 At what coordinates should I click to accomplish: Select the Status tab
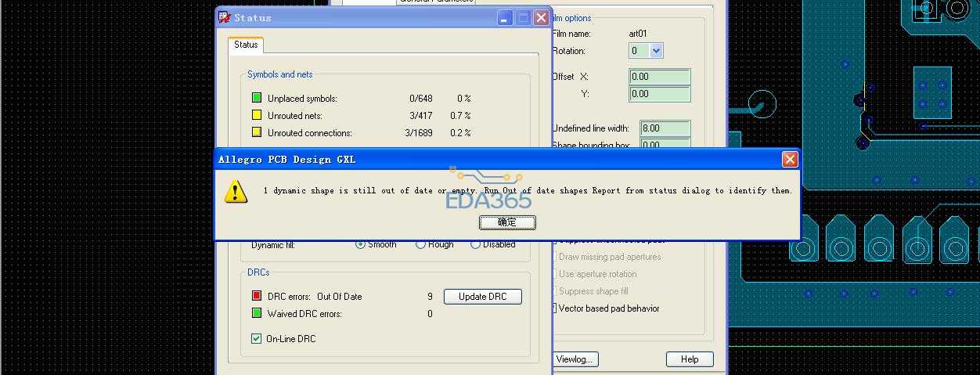[x=246, y=45]
